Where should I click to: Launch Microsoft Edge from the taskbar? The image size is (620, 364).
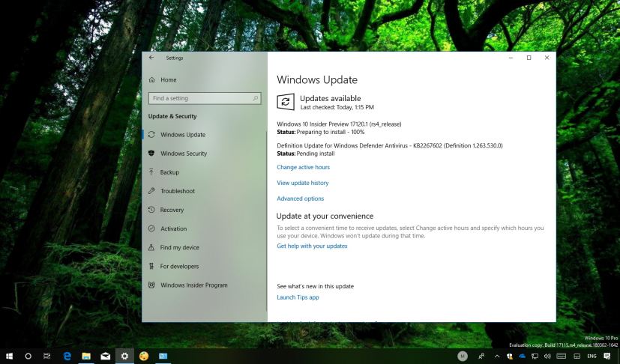[x=67, y=356]
